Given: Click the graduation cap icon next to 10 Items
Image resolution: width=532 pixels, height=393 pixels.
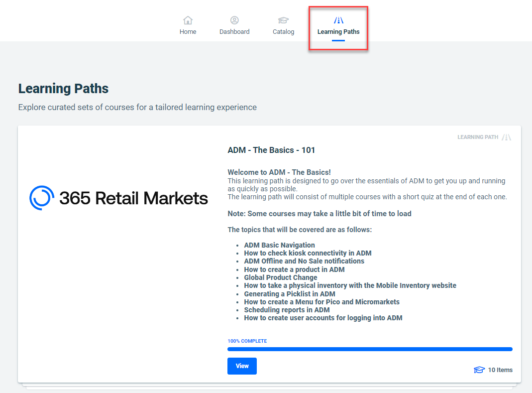Looking at the screenshot, I should [479, 370].
